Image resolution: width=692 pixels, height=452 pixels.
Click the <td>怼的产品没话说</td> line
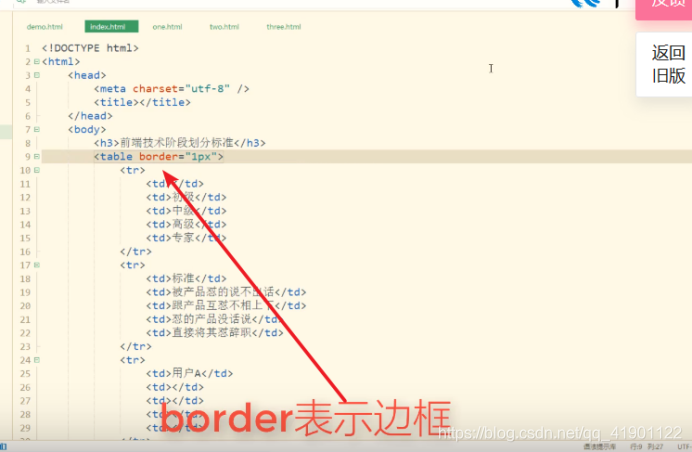tap(214, 319)
